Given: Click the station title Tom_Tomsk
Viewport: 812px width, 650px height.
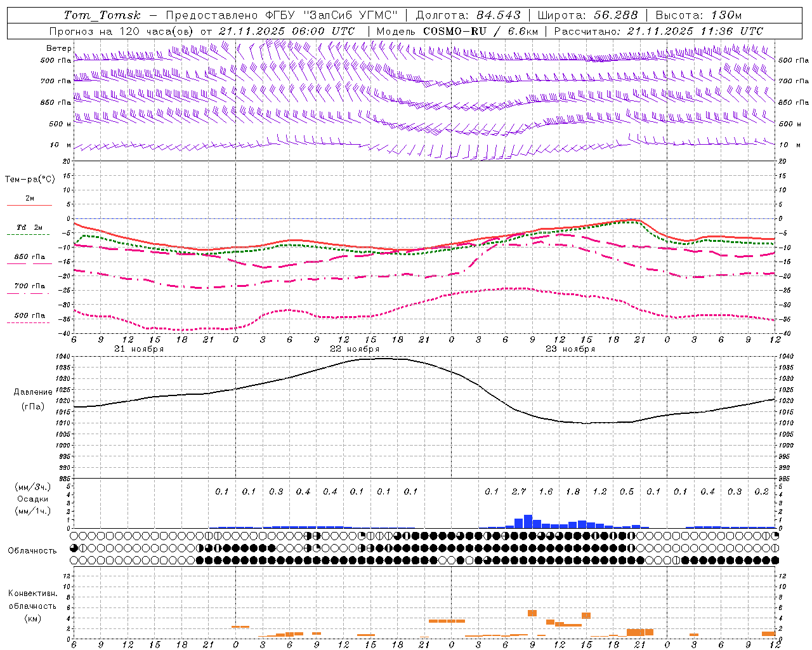Looking at the screenshot, I should point(102,15).
